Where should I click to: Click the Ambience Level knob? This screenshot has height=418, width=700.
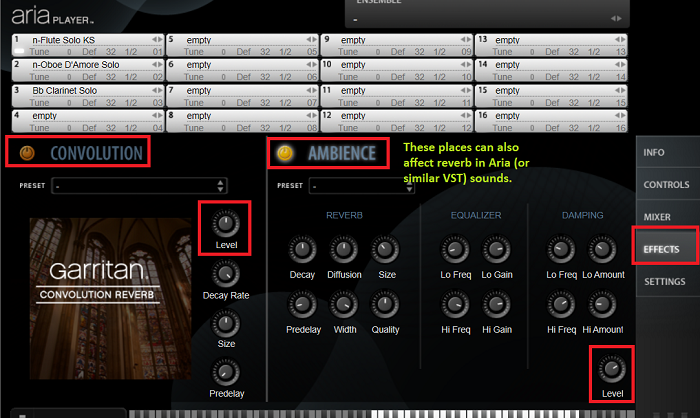pyautogui.click(x=612, y=369)
